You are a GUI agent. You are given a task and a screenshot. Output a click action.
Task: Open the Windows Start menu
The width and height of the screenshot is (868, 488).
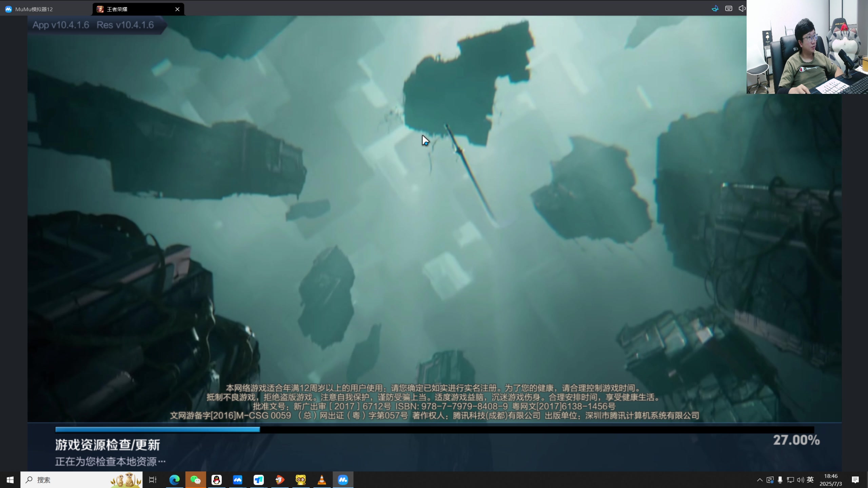pos(10,480)
